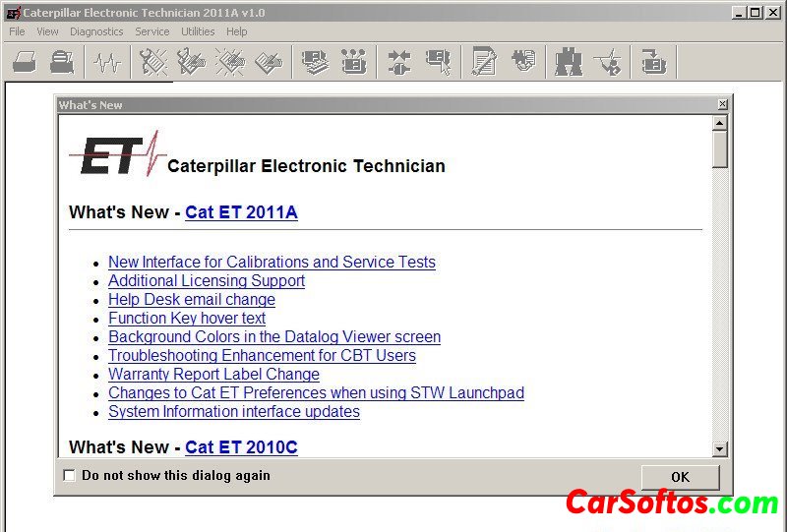Open 'Help Desk email change' link
787x532 pixels.
(192, 300)
